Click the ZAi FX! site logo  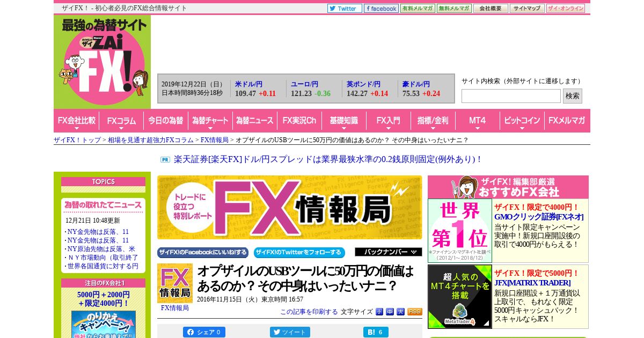pos(102,62)
